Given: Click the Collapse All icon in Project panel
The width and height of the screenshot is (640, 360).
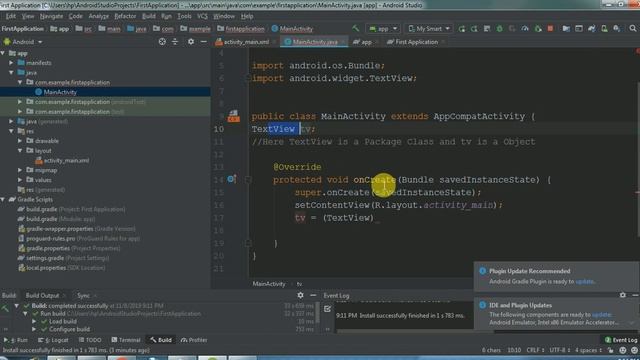Looking at the screenshot, I should pyautogui.click(x=175, y=42).
